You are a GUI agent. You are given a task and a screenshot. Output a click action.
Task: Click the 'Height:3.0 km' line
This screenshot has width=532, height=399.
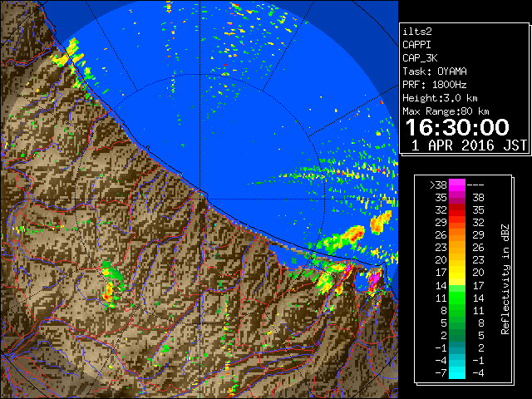(x=440, y=98)
